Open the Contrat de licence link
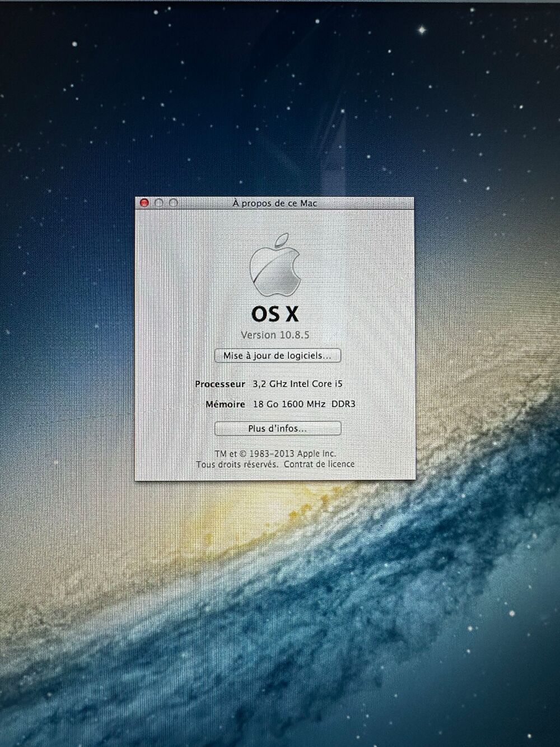Screen dimensions: 560x747 pyautogui.click(x=319, y=464)
